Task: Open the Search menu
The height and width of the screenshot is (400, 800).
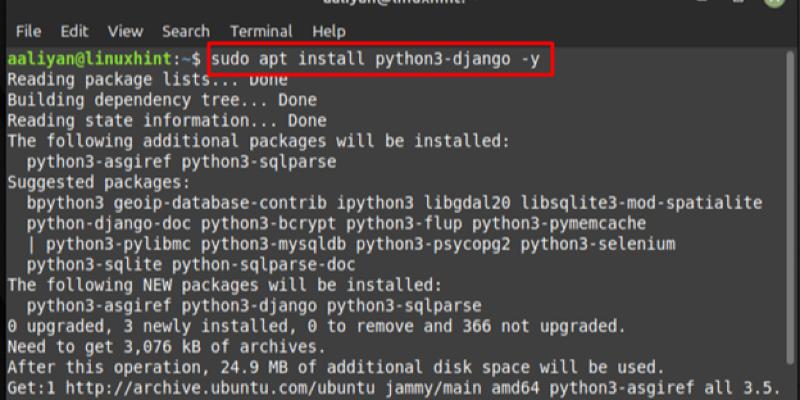Action: 186,31
